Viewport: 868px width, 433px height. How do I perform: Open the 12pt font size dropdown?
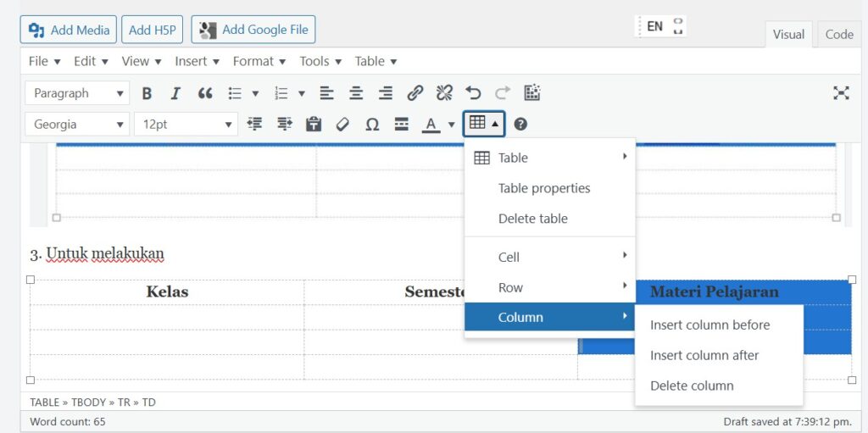pos(186,125)
